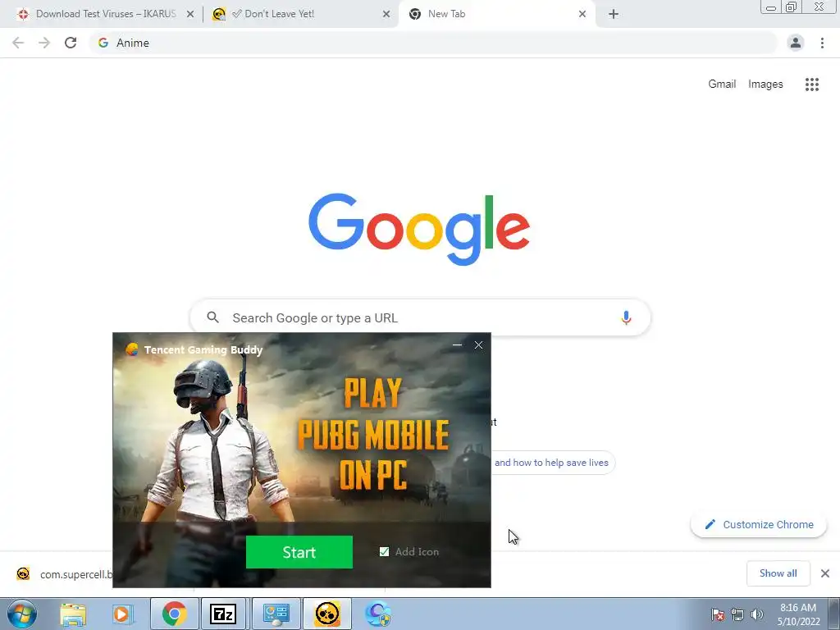Image resolution: width=840 pixels, height=630 pixels.
Task: Open Chrome profile avatar menu
Action: click(796, 43)
